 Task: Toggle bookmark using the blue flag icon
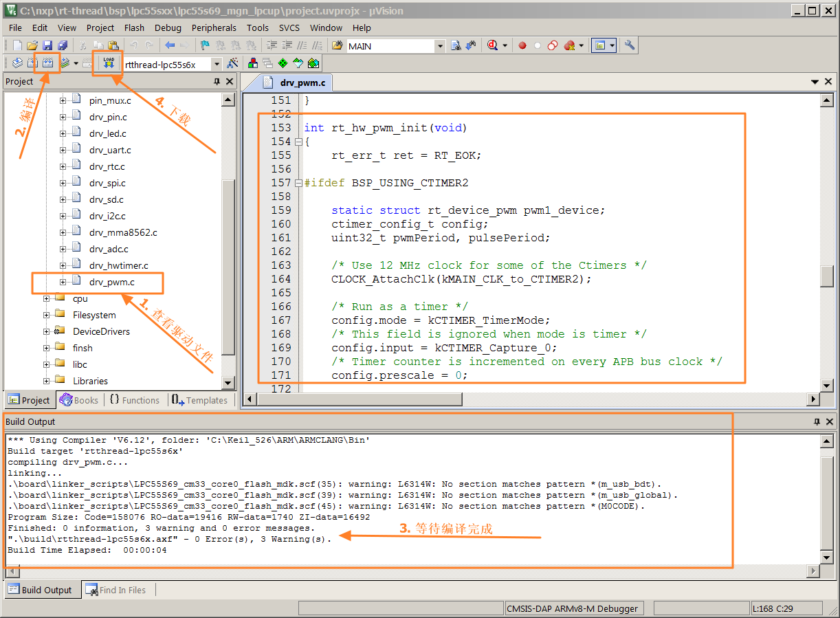pyautogui.click(x=205, y=46)
